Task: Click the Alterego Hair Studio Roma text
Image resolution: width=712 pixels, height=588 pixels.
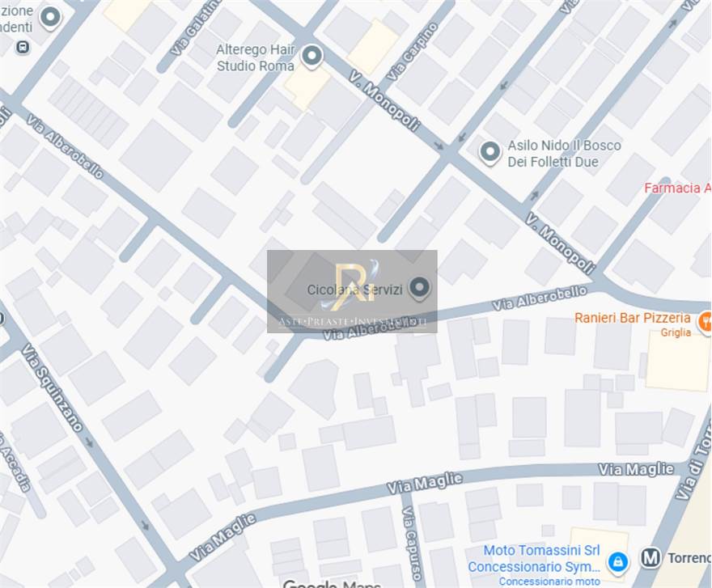Action: click(256, 57)
